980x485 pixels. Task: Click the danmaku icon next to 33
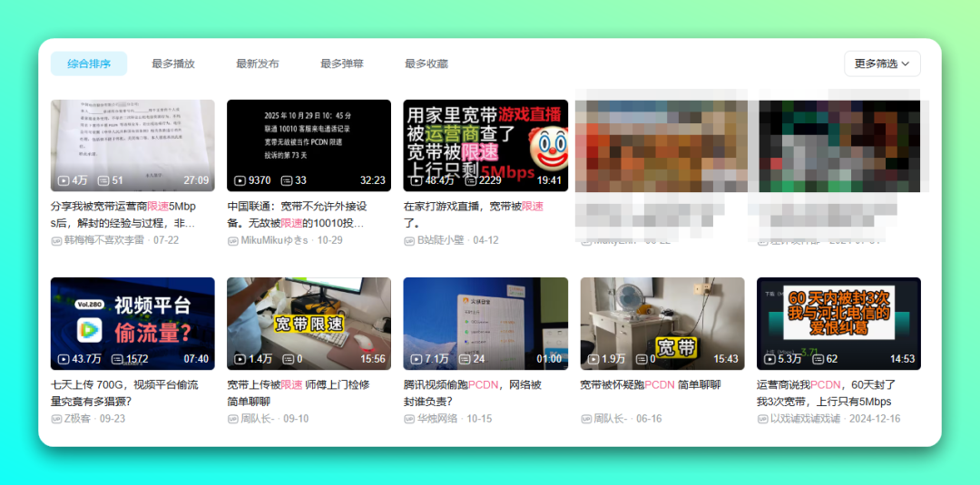click(x=287, y=180)
